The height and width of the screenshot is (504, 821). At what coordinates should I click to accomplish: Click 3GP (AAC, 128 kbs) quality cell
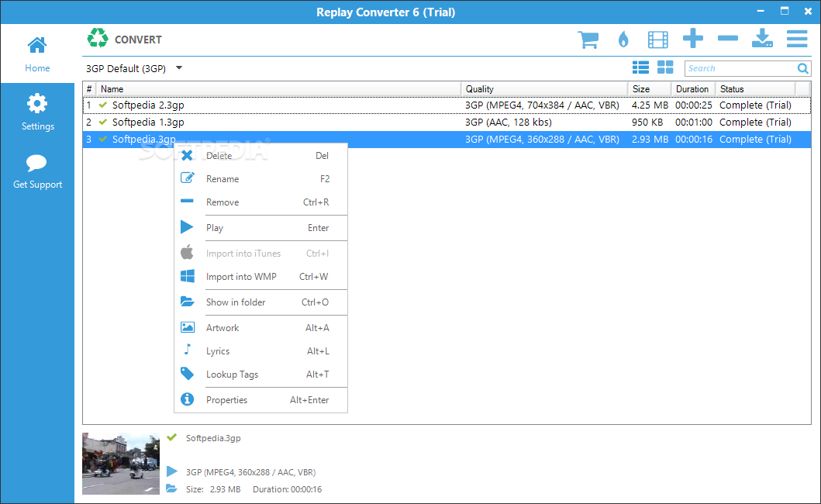(508, 122)
